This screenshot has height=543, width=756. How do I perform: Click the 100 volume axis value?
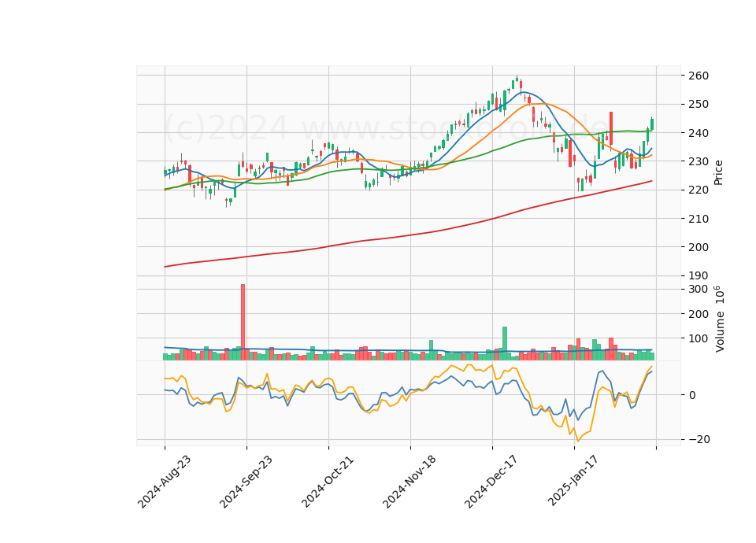click(699, 338)
